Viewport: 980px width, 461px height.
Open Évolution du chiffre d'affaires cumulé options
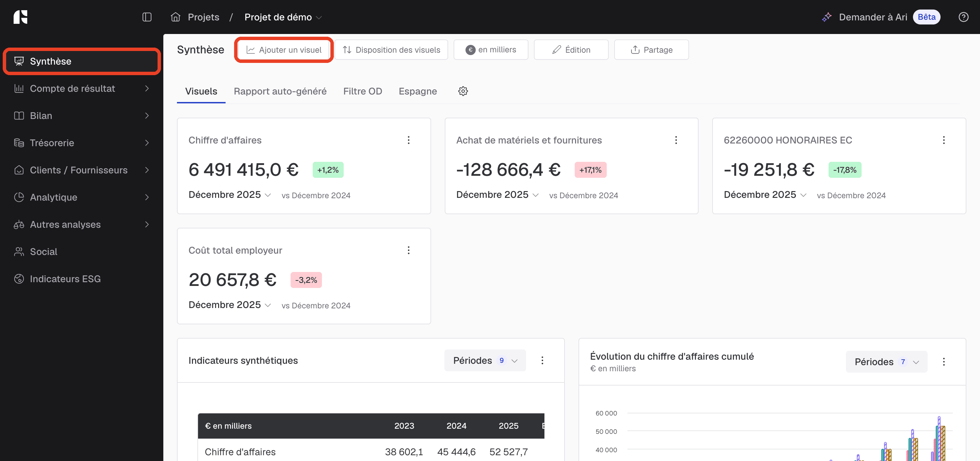pyautogui.click(x=944, y=362)
